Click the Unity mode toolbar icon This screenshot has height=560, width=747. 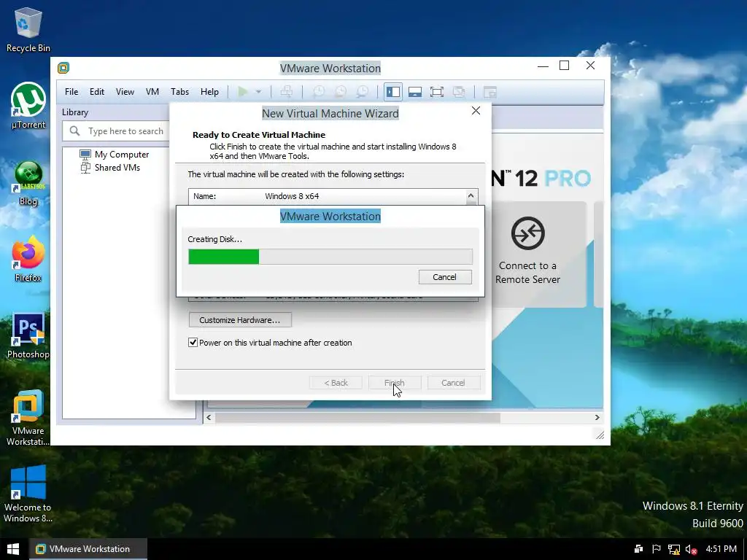pos(459,92)
